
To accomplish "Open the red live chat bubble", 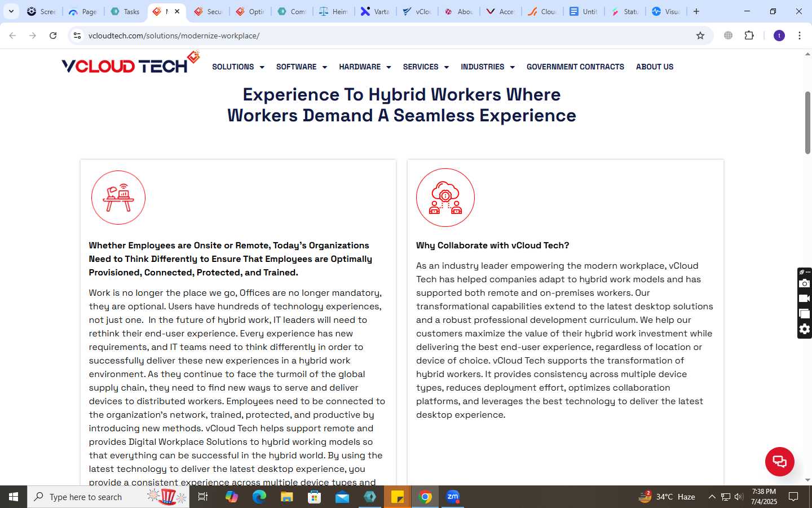I will point(779,461).
